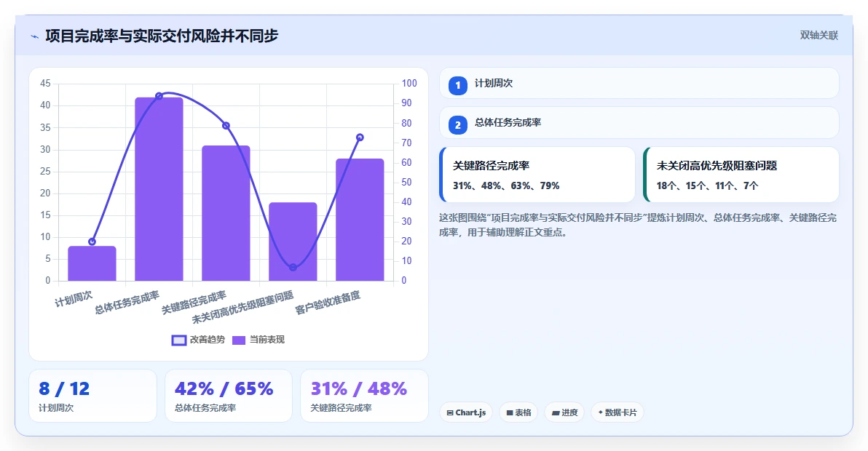Click the 计划周次 bar in the chart
868x451 pixels.
[92, 263]
